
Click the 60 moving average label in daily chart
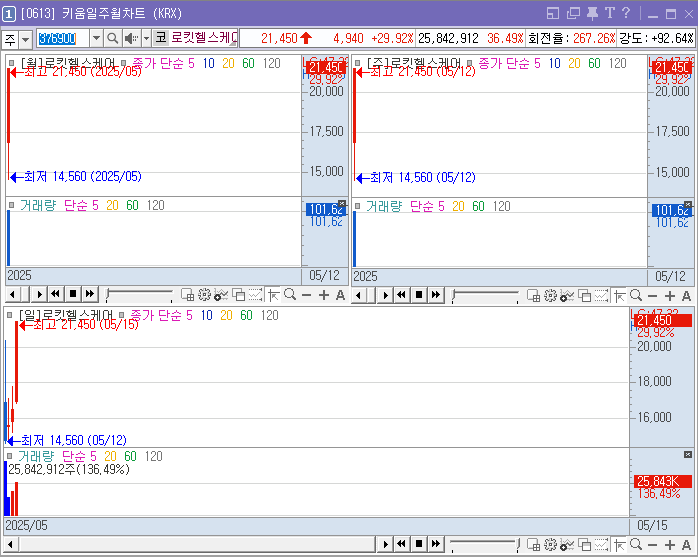(247, 315)
